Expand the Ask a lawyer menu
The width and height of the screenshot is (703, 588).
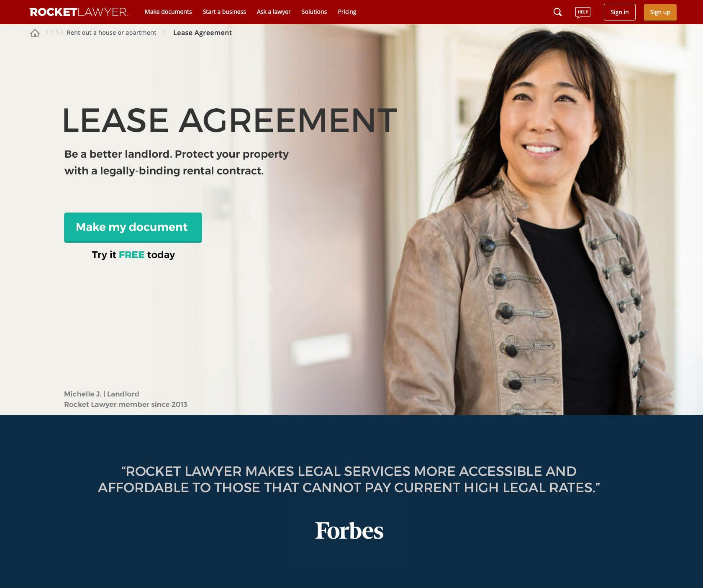[x=274, y=12]
